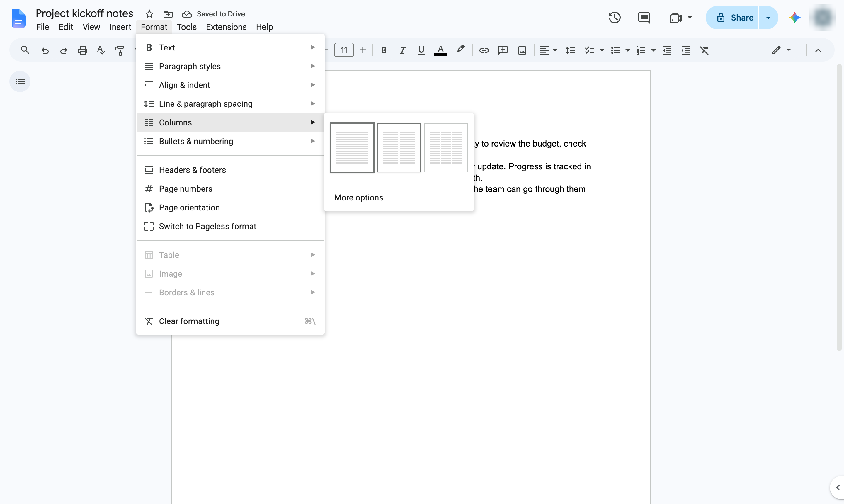Click the insert image icon in toolbar
The height and width of the screenshot is (504, 844).
tap(522, 51)
